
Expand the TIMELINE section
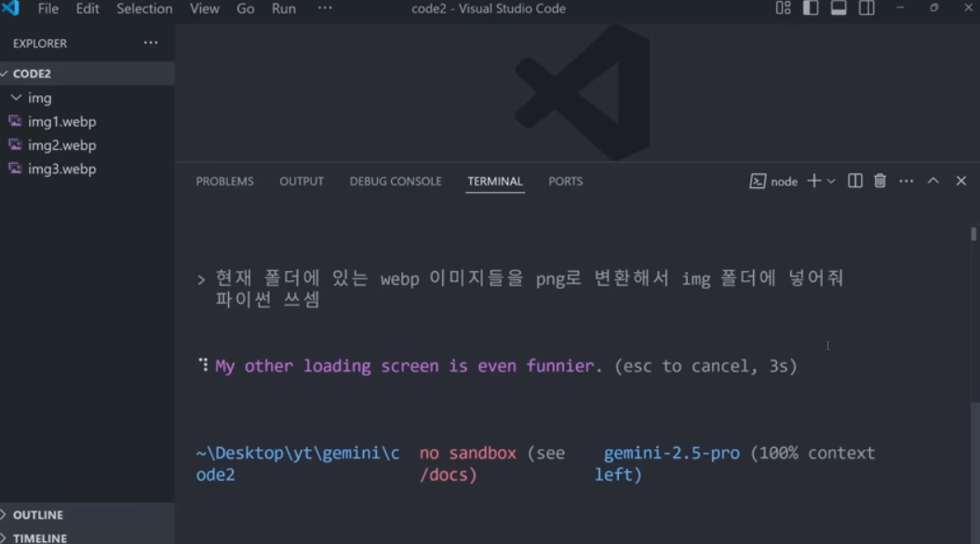(87, 537)
